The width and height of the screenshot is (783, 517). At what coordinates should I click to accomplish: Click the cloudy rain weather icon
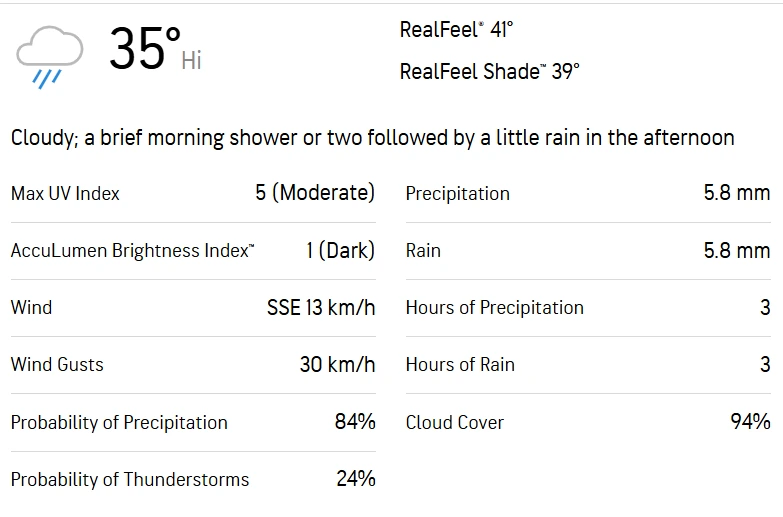point(49,56)
